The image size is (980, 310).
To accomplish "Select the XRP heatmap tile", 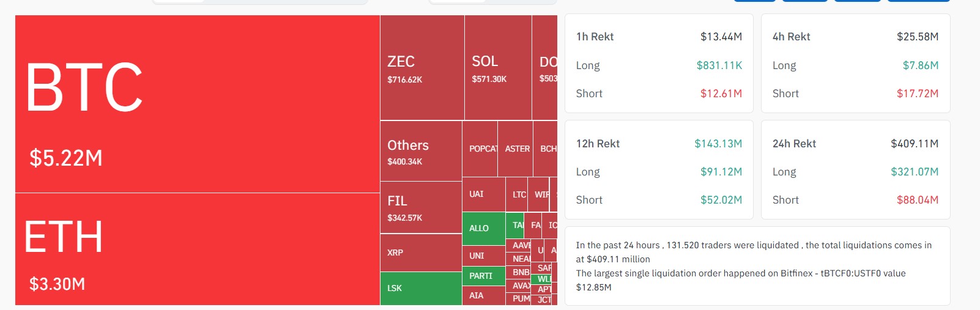I will pyautogui.click(x=421, y=253).
